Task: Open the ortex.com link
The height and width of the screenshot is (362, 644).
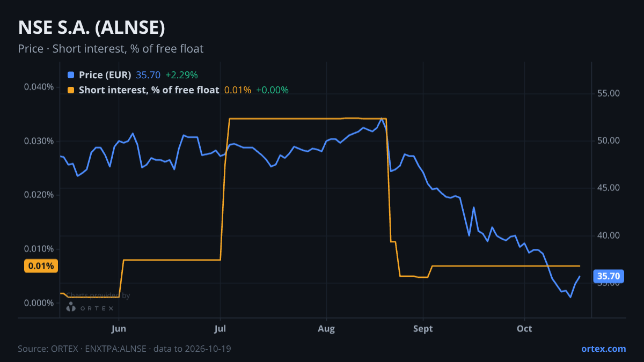Action: coord(603,349)
